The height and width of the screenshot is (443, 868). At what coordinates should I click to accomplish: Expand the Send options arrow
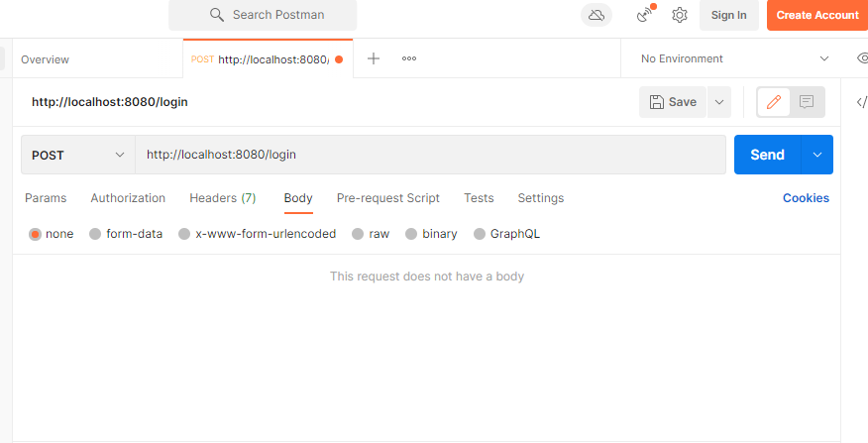[817, 155]
